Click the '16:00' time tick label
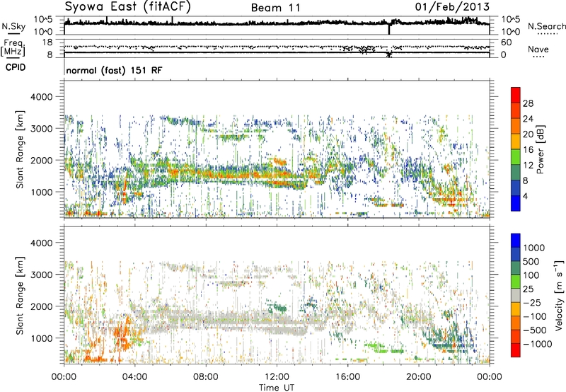 pos(347,377)
